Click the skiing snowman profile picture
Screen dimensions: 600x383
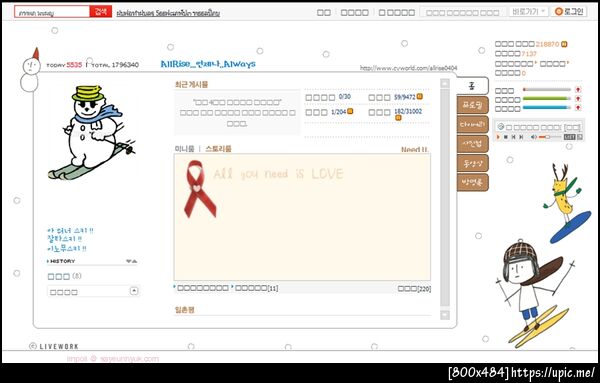[x=91, y=132]
